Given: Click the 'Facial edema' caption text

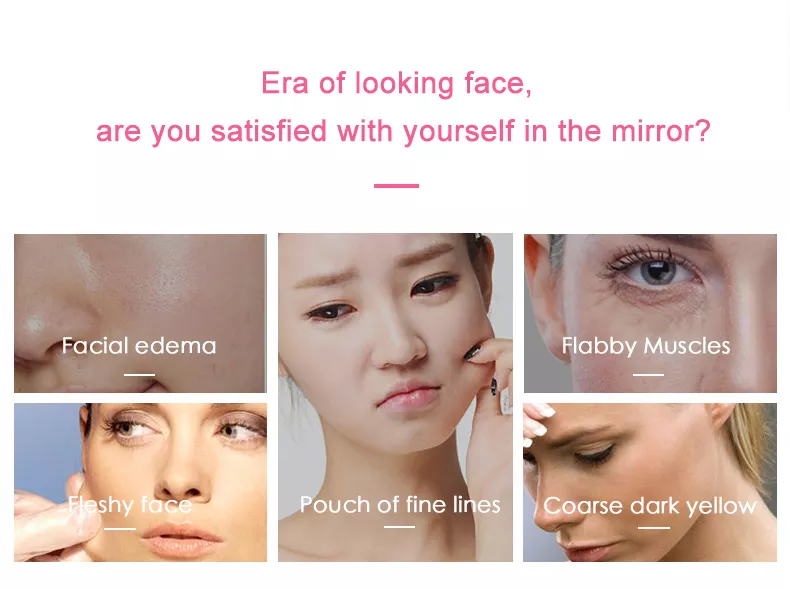Looking at the screenshot, I should pyautogui.click(x=139, y=346).
